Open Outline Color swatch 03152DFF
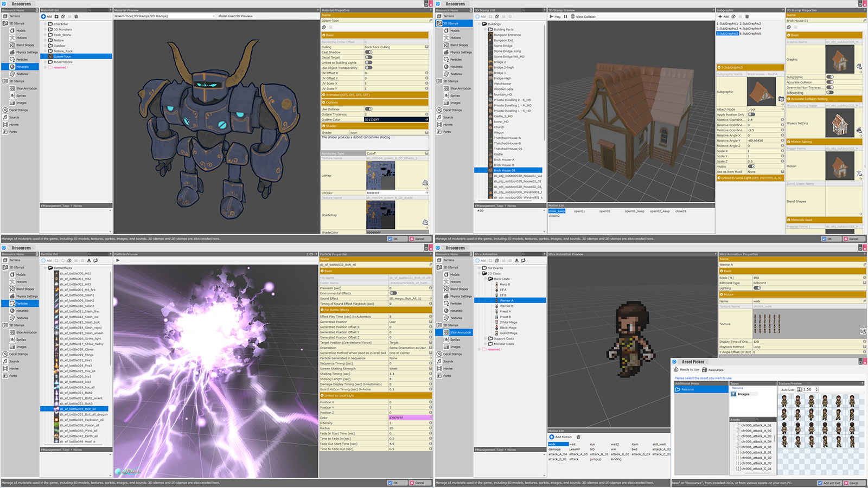 point(396,119)
